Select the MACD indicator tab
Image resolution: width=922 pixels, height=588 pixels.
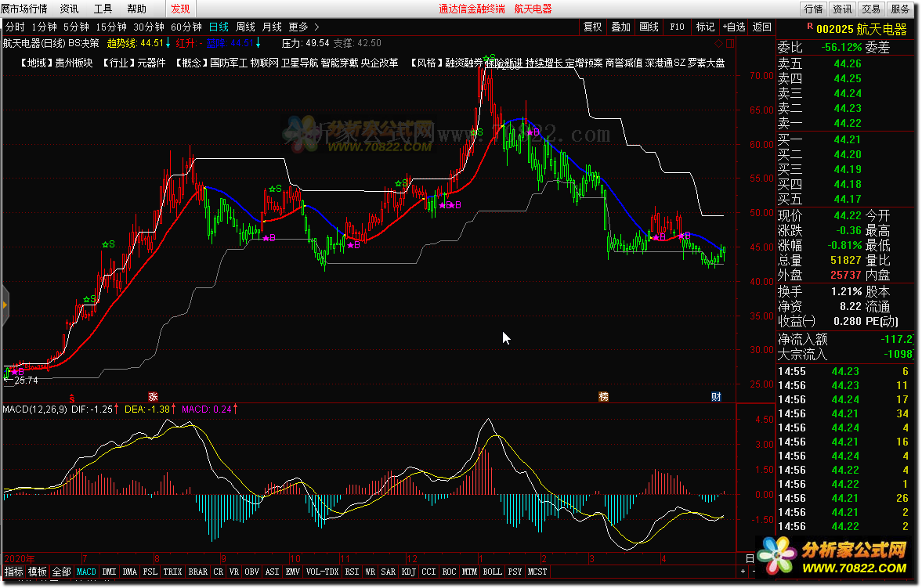coord(86,572)
